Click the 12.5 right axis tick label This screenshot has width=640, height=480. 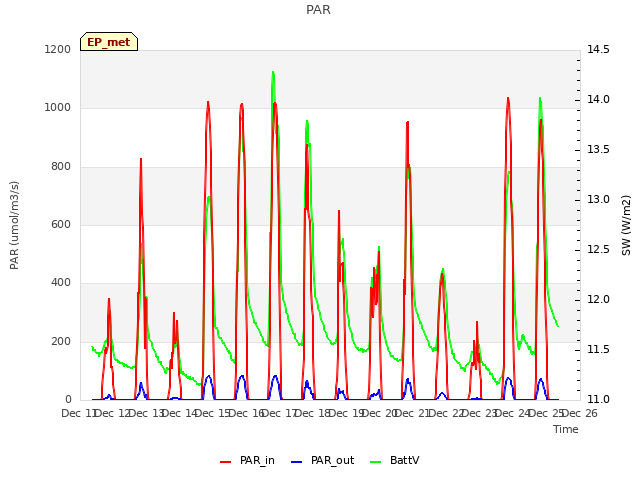click(x=598, y=250)
